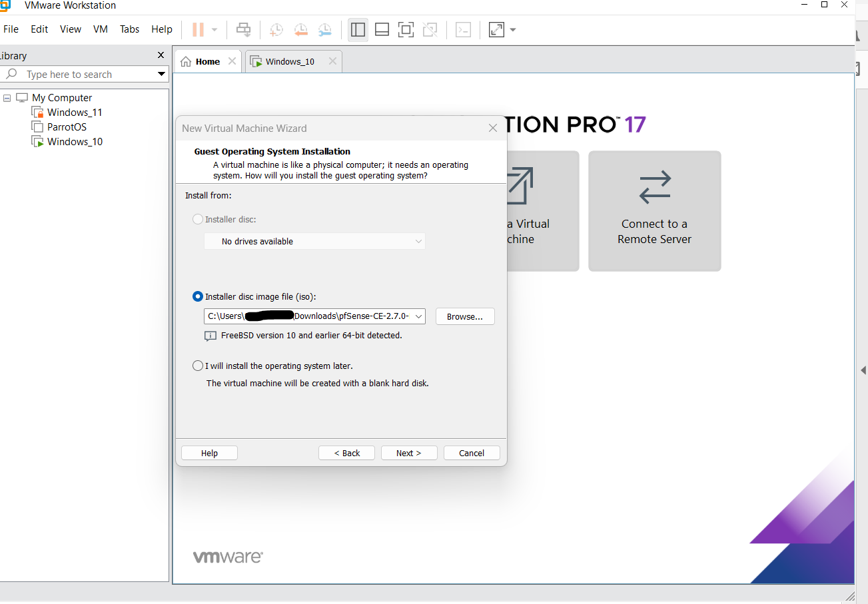Open the stretch display options arrow
This screenshot has height=604, width=868.
pyautogui.click(x=513, y=29)
